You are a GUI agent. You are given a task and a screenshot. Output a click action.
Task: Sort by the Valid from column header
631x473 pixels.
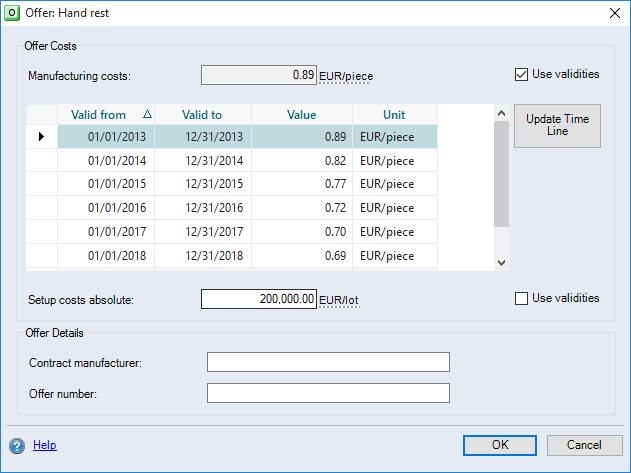tap(105, 115)
